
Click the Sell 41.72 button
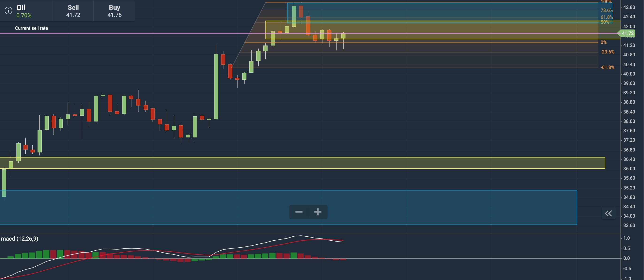(73, 11)
